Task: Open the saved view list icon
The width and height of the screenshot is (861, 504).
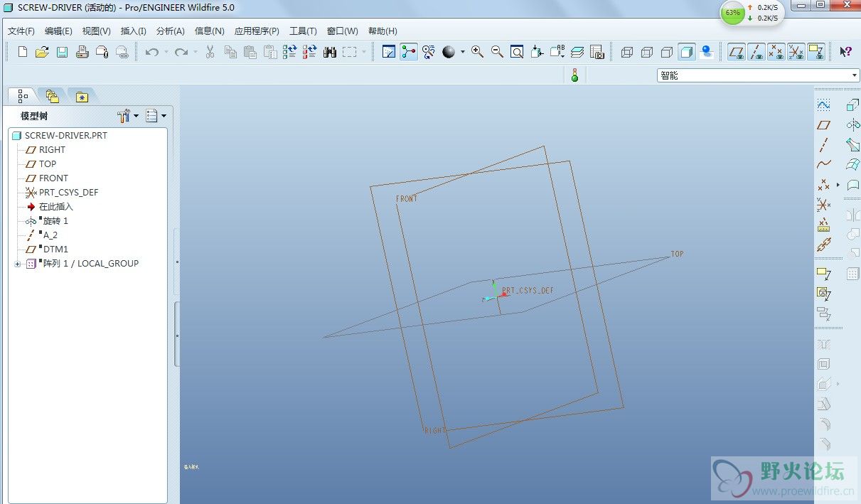Action: pos(557,52)
